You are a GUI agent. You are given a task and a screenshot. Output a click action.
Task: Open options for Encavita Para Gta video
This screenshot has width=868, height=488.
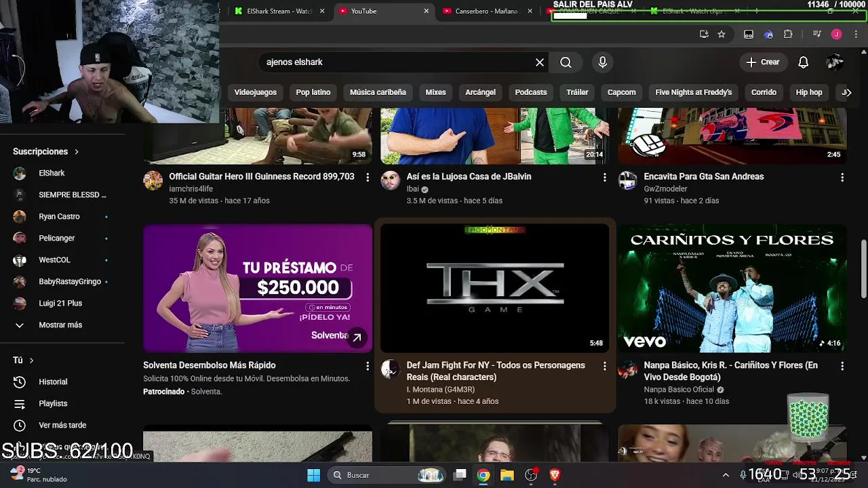(x=842, y=177)
